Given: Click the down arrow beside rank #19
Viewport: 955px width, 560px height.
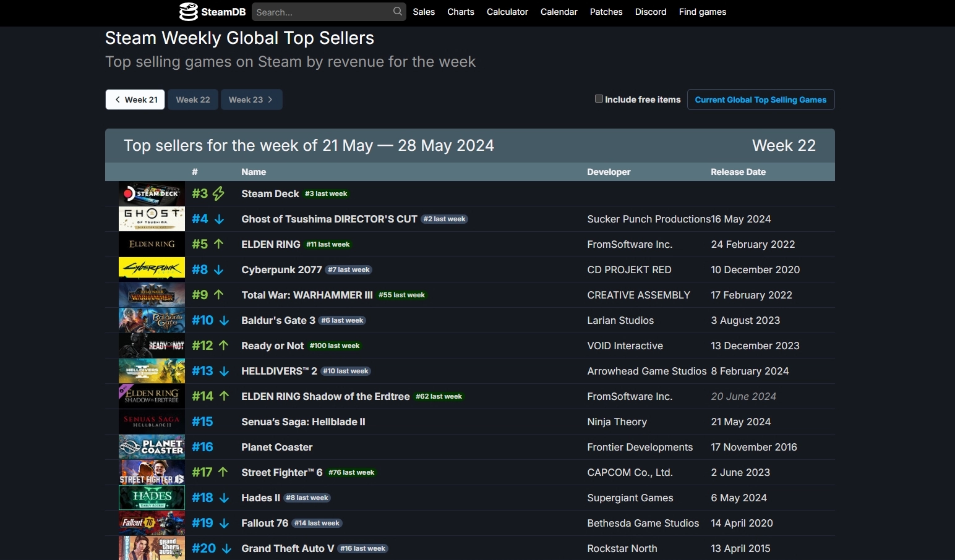Looking at the screenshot, I should click(224, 523).
